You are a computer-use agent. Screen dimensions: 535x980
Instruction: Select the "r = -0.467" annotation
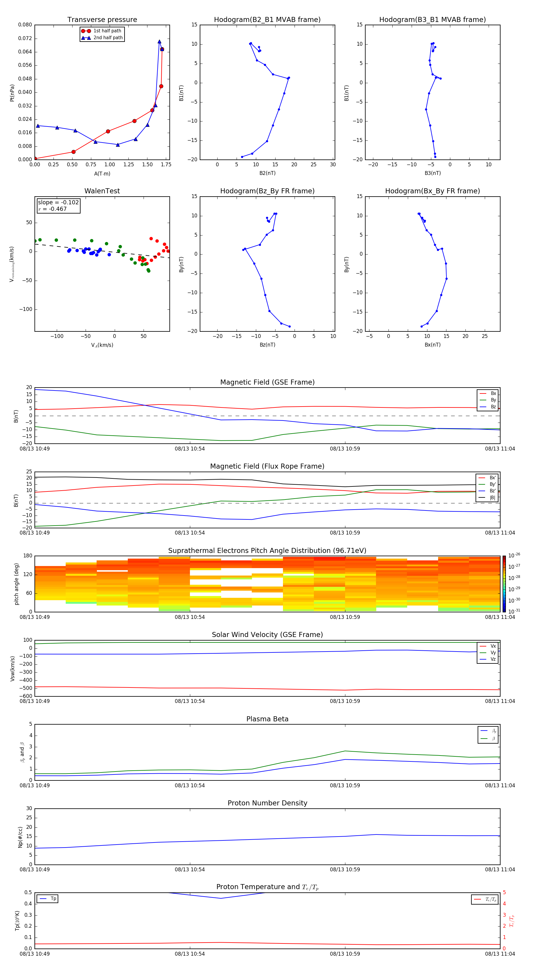[x=53, y=209]
